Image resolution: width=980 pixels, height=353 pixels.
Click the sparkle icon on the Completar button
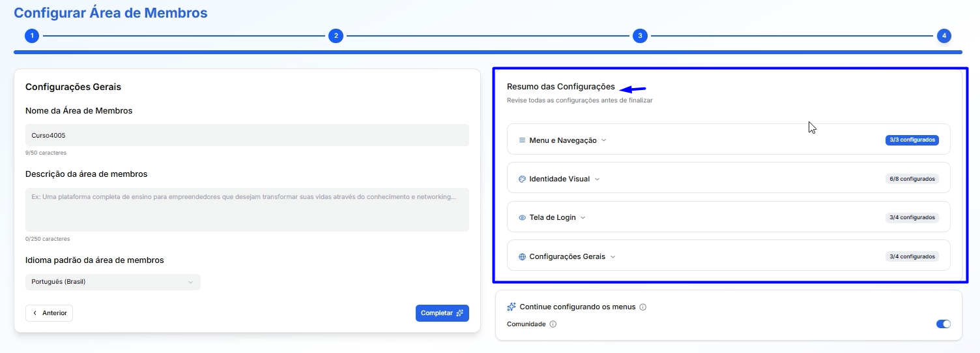pos(460,313)
